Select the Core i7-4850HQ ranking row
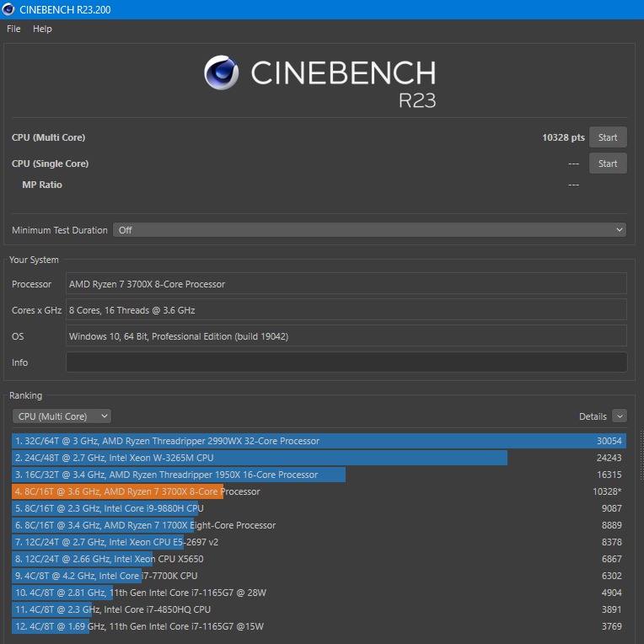644x644 pixels. coord(319,609)
